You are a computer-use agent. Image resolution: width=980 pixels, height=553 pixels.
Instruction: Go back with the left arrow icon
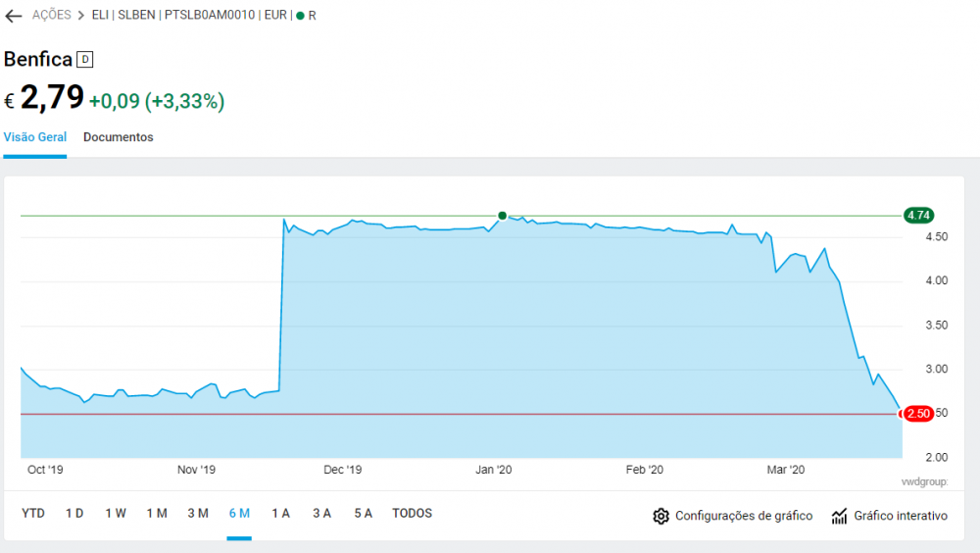click(13, 16)
